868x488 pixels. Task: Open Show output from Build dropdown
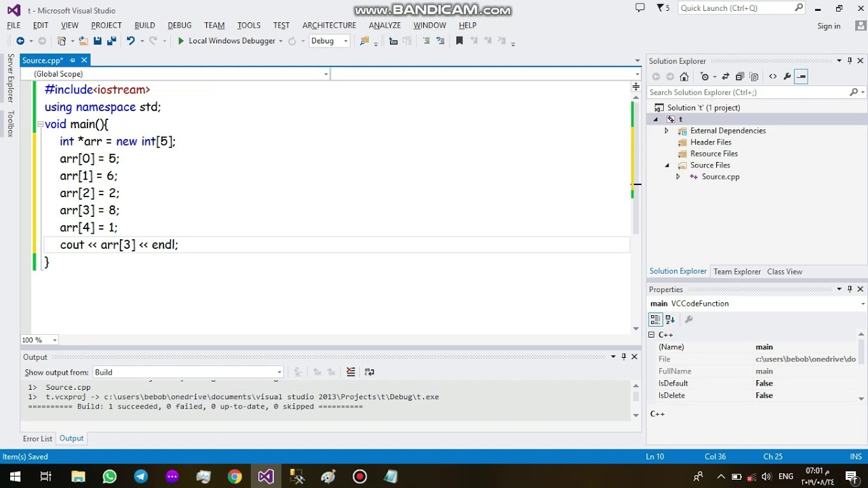click(188, 372)
